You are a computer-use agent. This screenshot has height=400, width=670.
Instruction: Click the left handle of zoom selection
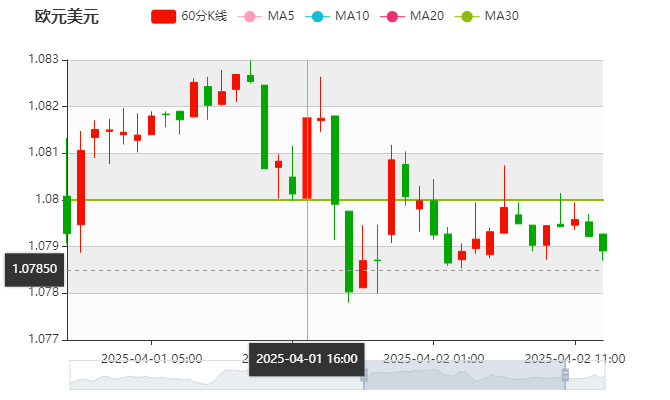pos(364,375)
